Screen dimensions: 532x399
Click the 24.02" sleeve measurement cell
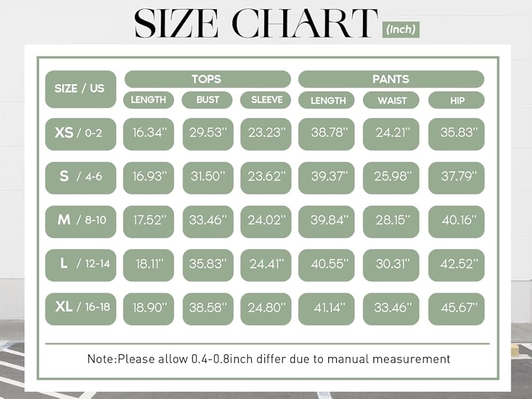coord(266,220)
